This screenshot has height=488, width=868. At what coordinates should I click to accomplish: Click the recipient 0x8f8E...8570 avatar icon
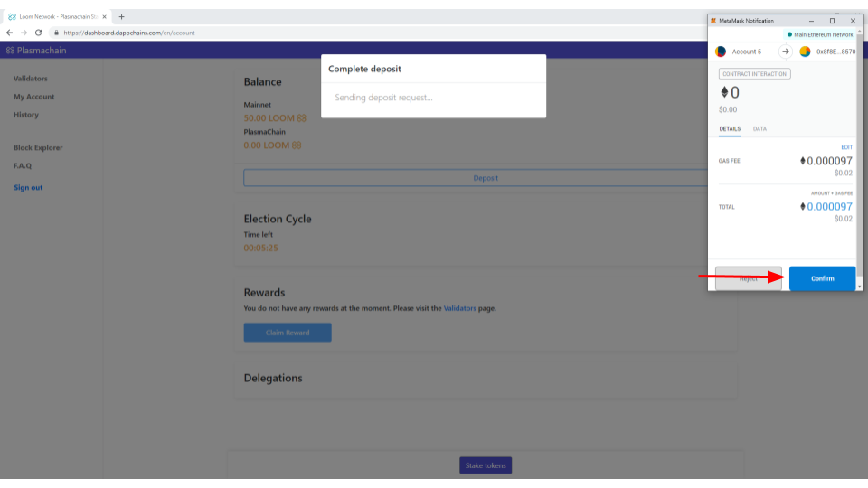[805, 52]
